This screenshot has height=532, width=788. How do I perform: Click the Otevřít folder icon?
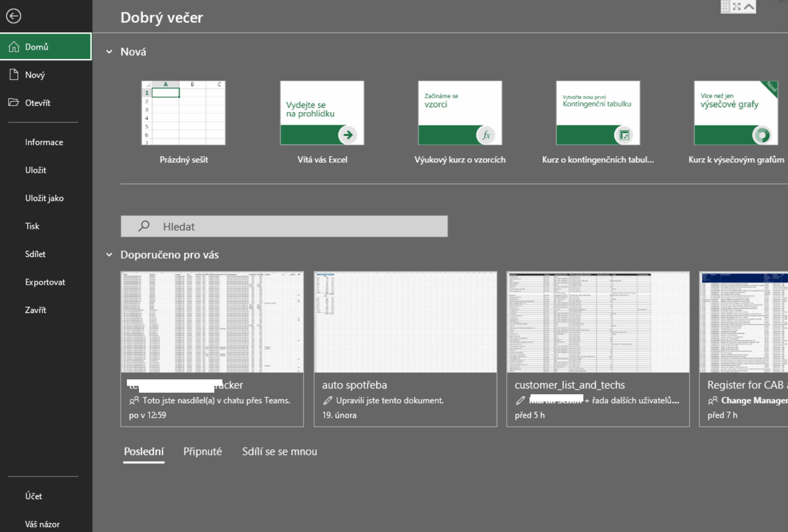(x=14, y=102)
